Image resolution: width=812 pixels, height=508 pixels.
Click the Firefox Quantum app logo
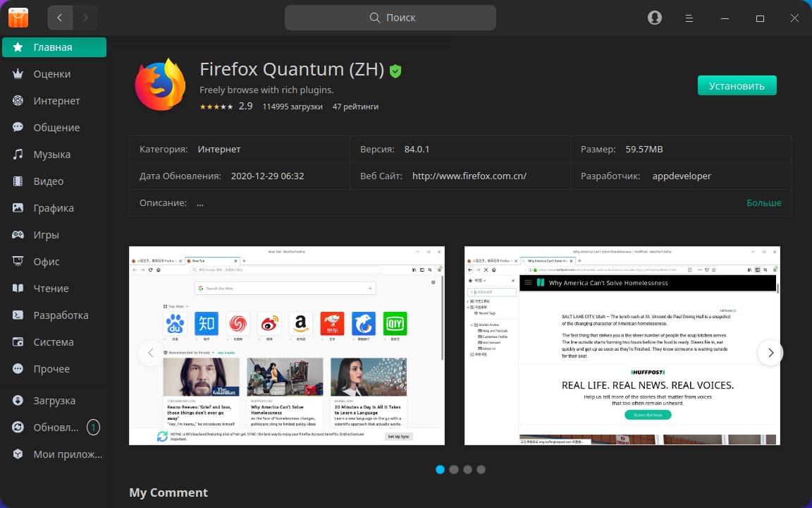161,85
